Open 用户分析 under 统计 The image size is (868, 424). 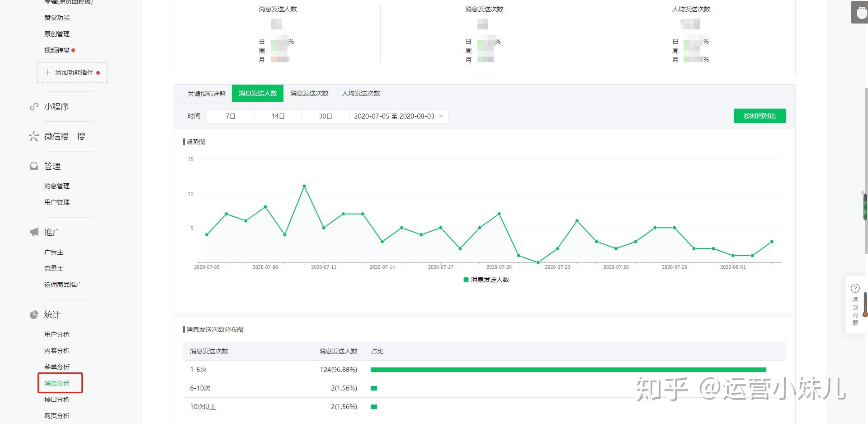pos(57,334)
